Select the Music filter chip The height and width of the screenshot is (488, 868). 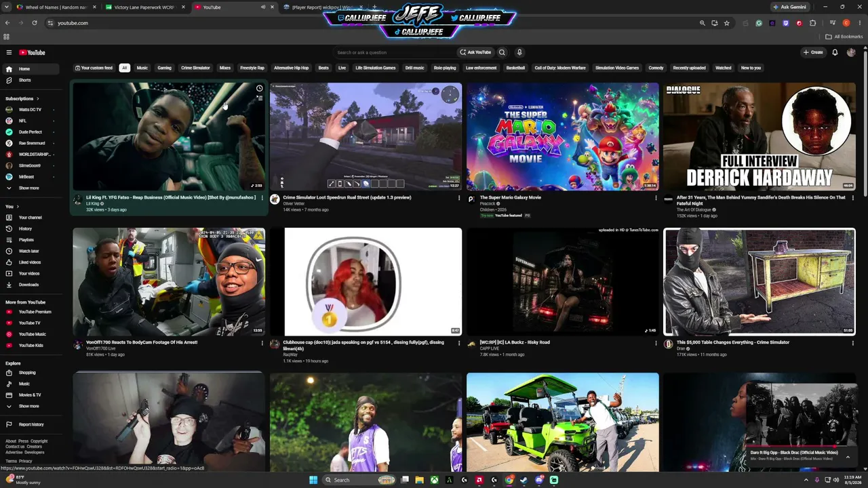(142, 68)
